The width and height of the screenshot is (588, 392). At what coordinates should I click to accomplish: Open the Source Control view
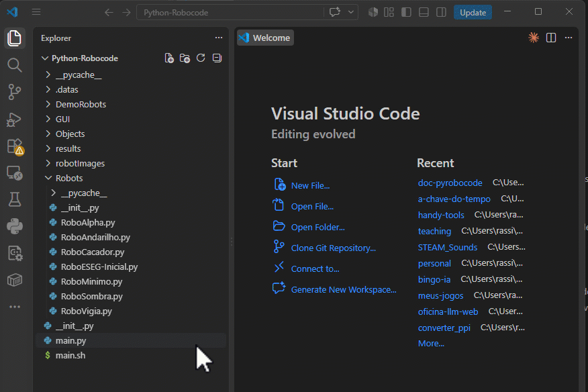(x=15, y=92)
